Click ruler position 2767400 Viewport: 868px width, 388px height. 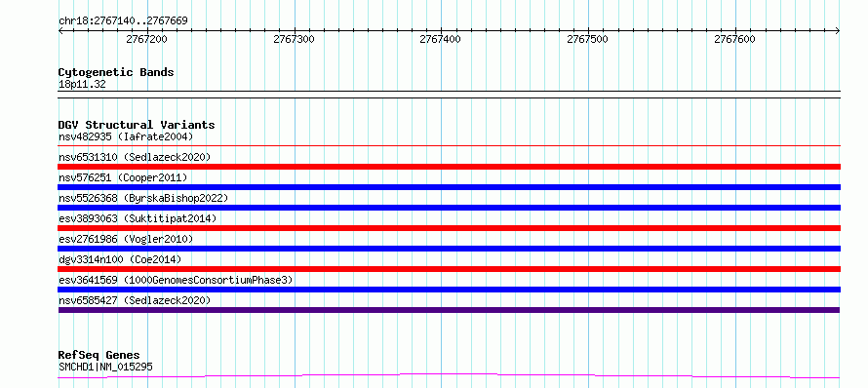pos(441,39)
